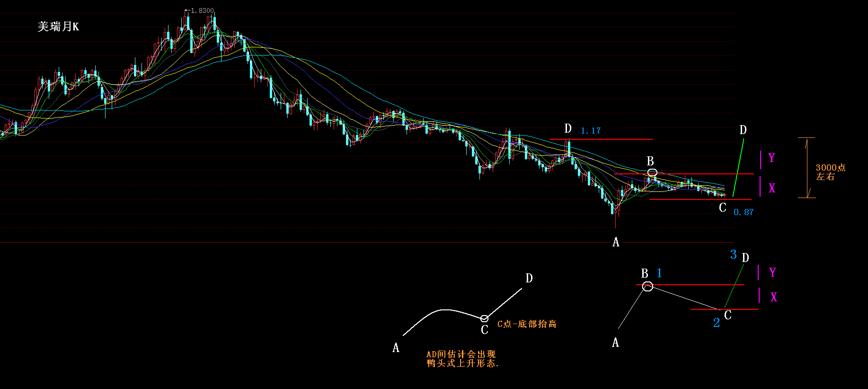Select the orange "3000点" annotation text

[x=831, y=168]
